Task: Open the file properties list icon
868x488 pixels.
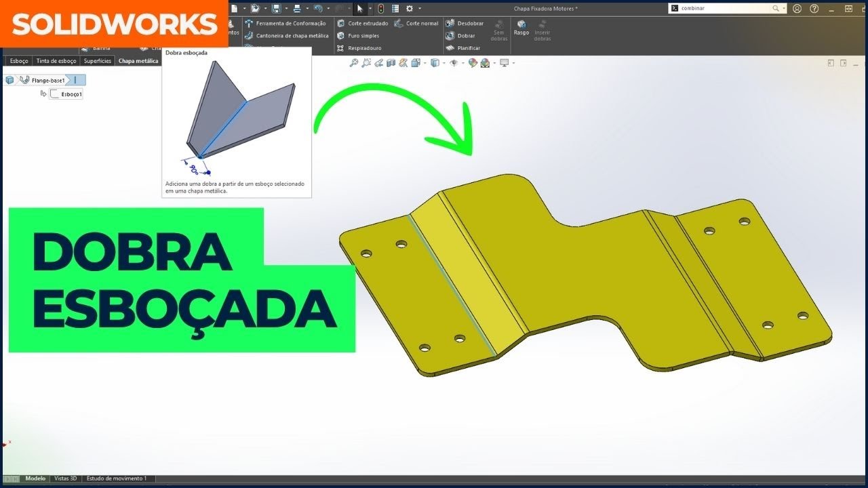Action: [x=395, y=8]
